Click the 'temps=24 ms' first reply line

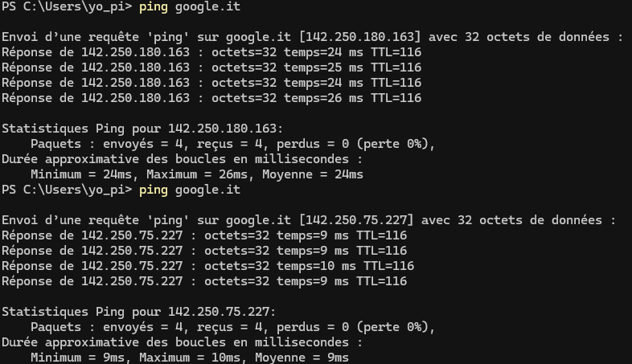tap(211, 52)
